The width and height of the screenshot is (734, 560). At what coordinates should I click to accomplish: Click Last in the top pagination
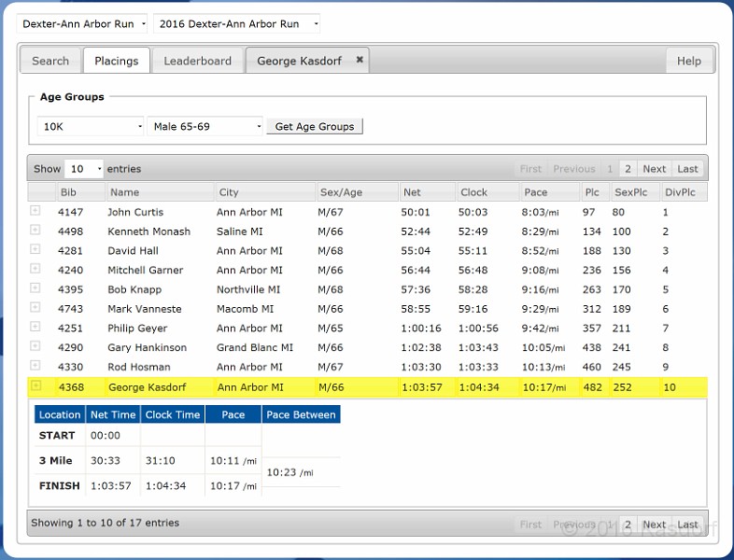(687, 169)
